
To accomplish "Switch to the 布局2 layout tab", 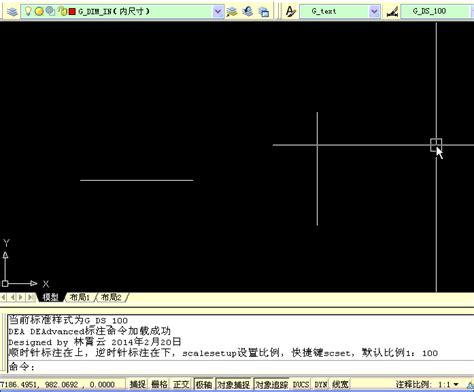I will coord(111,297).
